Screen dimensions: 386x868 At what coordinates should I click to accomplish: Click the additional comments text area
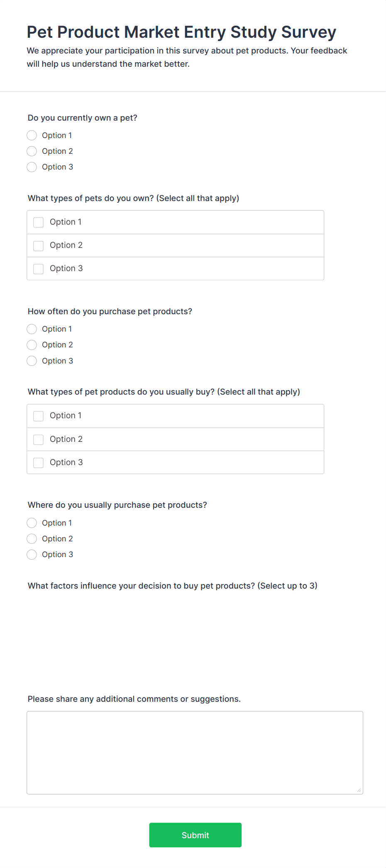(195, 752)
